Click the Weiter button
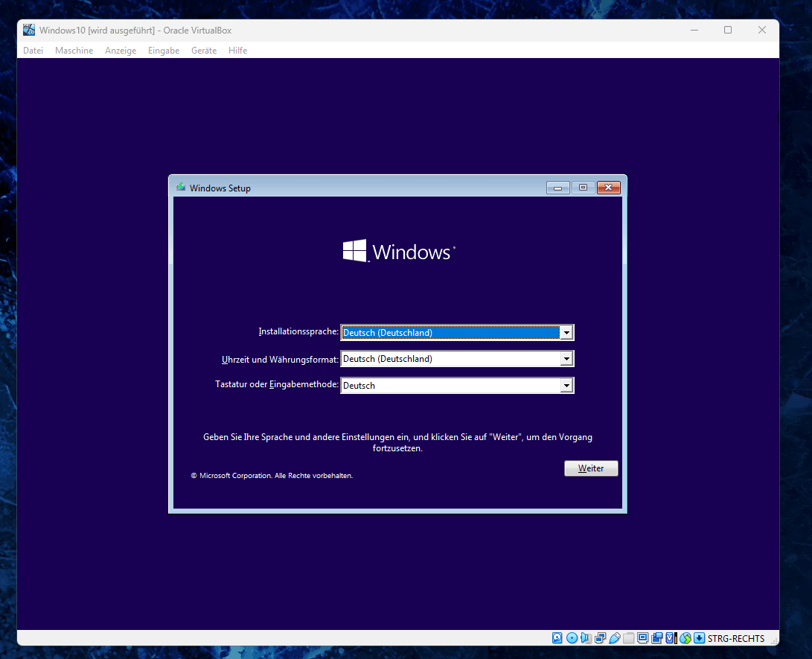The width and height of the screenshot is (812, 659). tap(590, 468)
